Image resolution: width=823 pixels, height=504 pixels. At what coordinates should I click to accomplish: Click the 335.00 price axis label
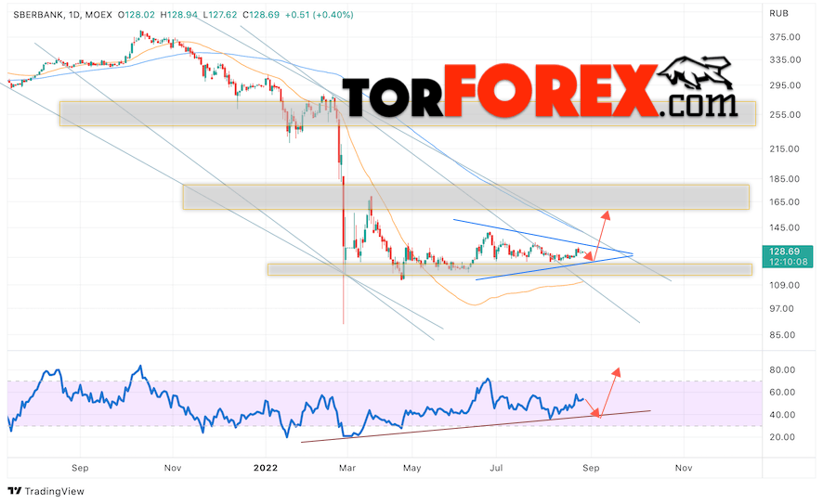coord(785,59)
